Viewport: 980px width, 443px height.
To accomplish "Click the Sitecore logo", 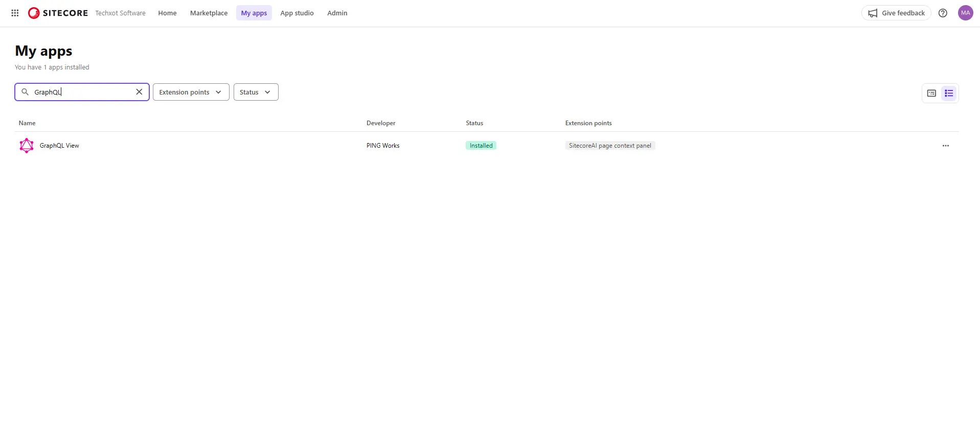I will [58, 13].
